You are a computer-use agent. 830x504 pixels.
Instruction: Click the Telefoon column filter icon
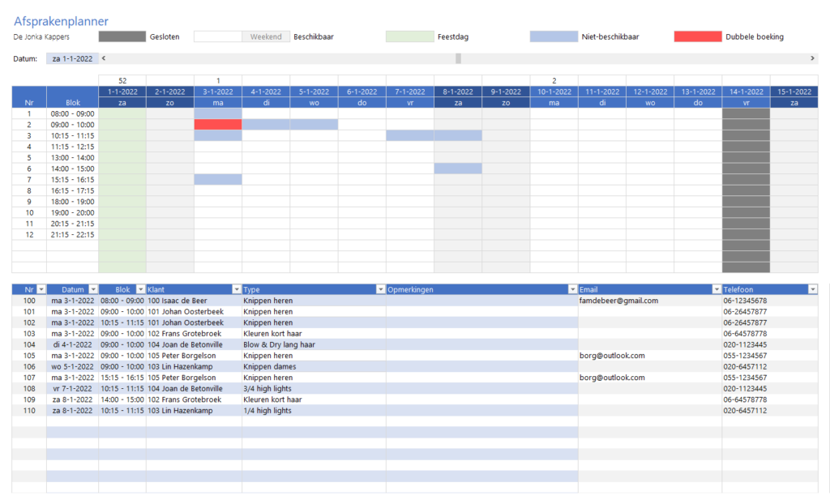click(x=811, y=289)
